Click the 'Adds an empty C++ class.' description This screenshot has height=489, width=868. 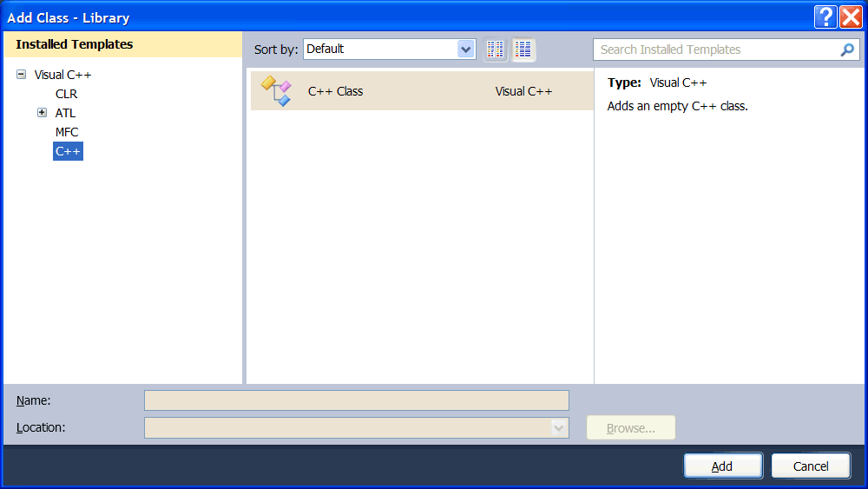click(678, 106)
